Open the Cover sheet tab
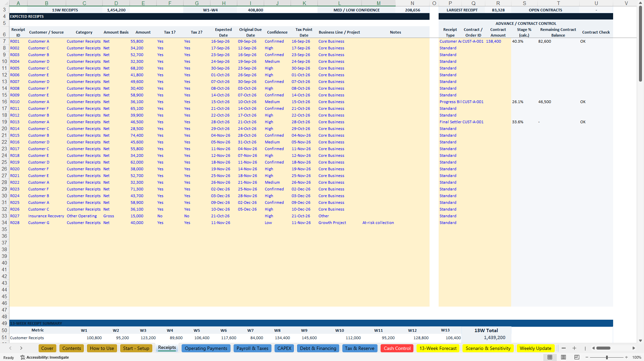 click(47, 348)
